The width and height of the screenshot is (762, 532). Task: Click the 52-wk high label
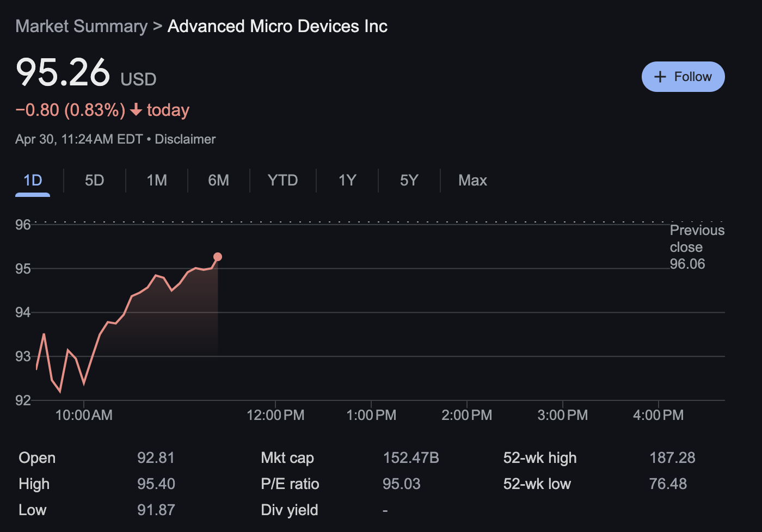540,457
